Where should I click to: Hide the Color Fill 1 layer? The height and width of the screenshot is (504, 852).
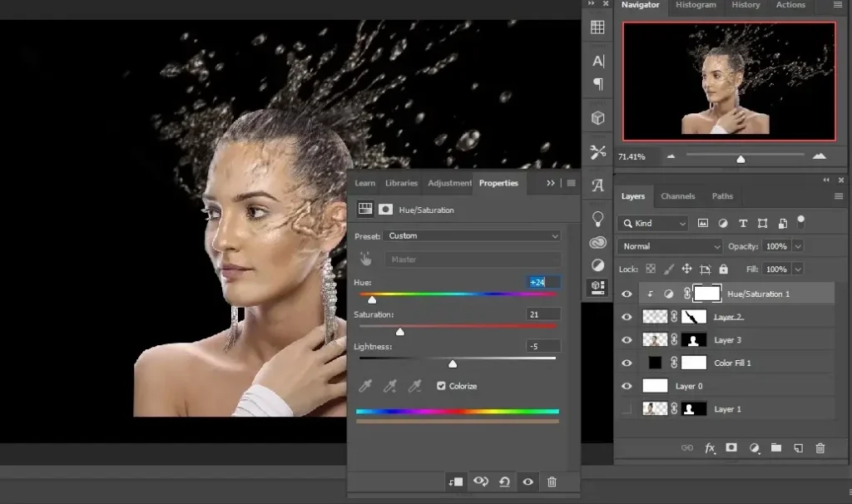click(x=627, y=363)
